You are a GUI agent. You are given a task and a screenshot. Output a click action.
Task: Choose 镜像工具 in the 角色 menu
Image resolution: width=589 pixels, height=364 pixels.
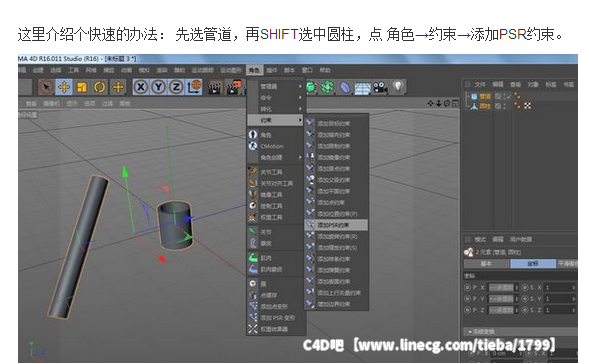click(271, 195)
